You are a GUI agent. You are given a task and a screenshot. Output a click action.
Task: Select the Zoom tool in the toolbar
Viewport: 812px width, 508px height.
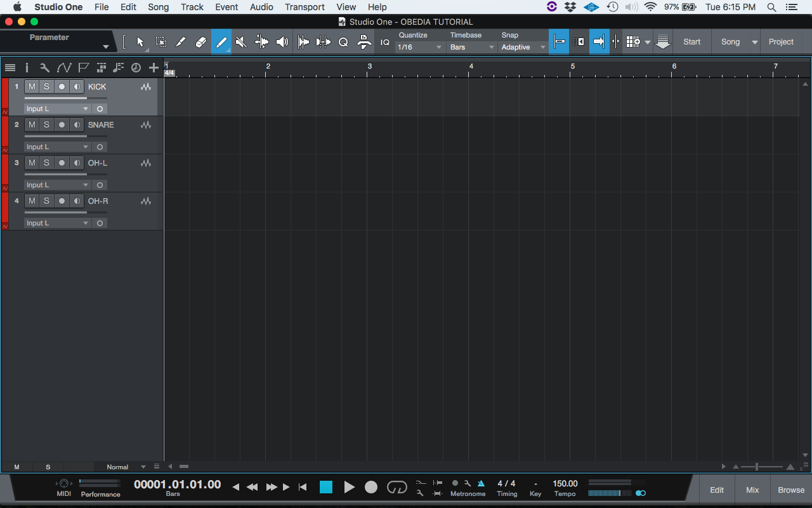point(343,41)
